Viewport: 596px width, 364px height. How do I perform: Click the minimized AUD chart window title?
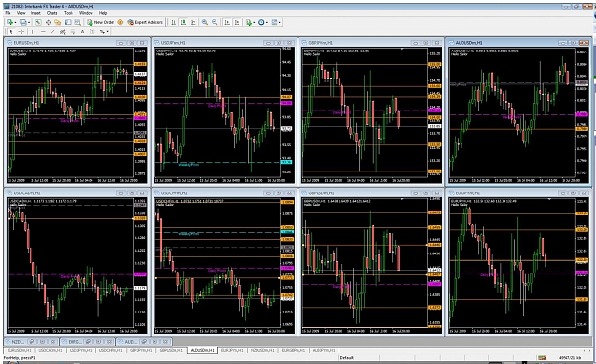tap(131, 341)
